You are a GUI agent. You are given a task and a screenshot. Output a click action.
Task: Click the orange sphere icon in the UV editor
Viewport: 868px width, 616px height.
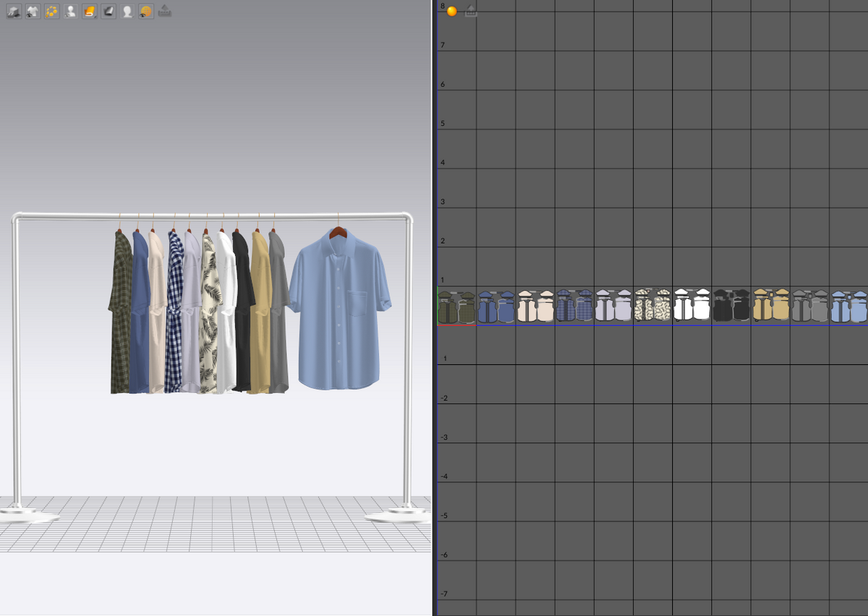tap(452, 11)
